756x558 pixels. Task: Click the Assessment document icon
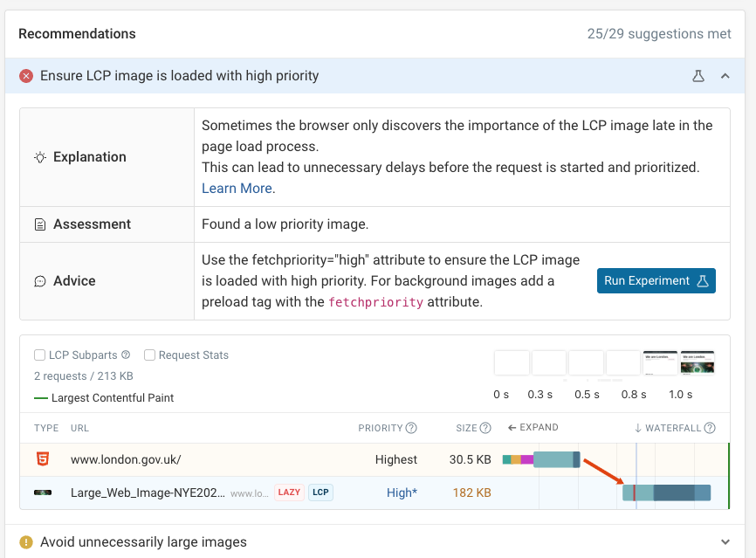point(37,224)
